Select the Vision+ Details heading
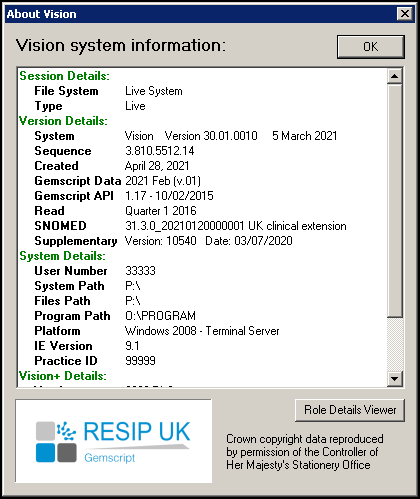Screen dimensions: 420x499 pos(63,376)
